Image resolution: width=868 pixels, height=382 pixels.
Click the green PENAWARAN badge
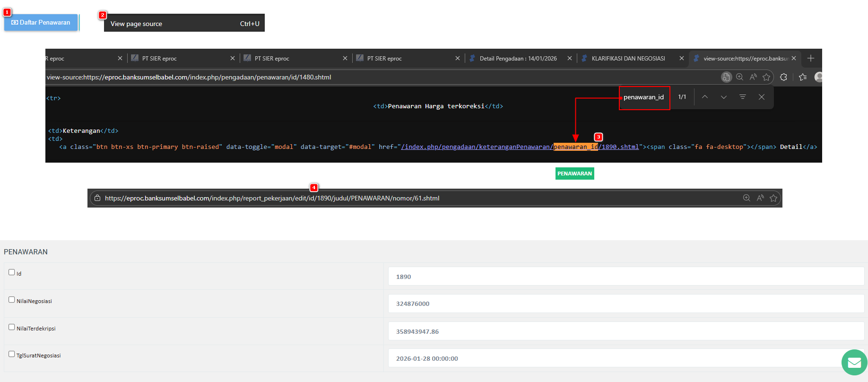pyautogui.click(x=574, y=174)
